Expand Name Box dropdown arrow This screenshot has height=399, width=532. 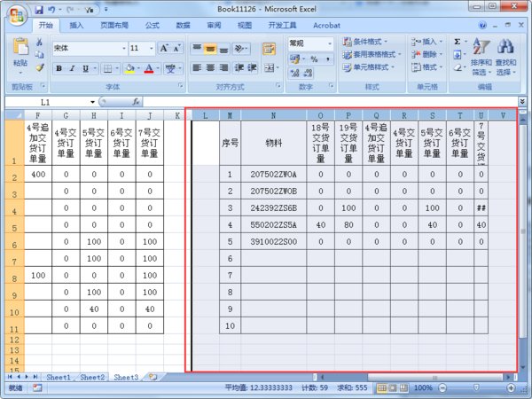92,102
